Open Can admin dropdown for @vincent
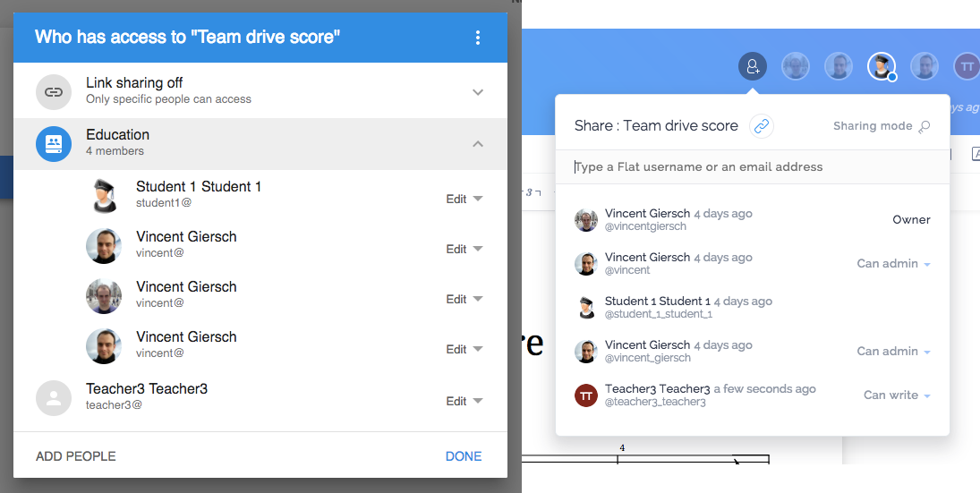 [894, 264]
